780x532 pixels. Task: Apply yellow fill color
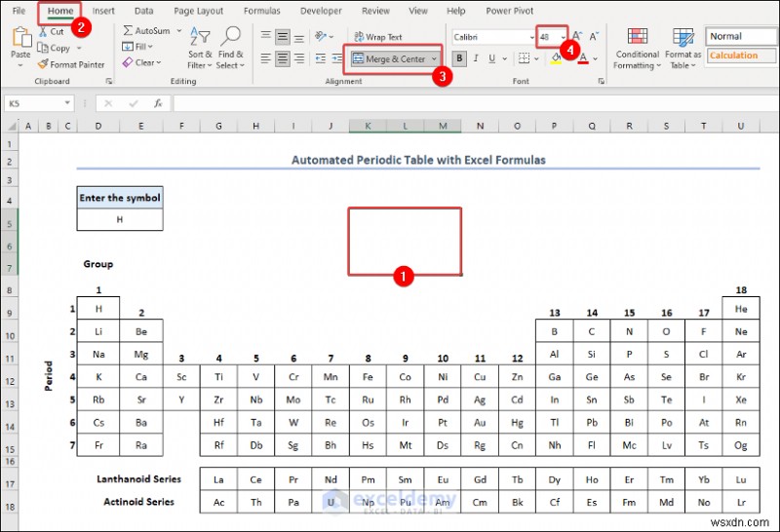pyautogui.click(x=556, y=58)
